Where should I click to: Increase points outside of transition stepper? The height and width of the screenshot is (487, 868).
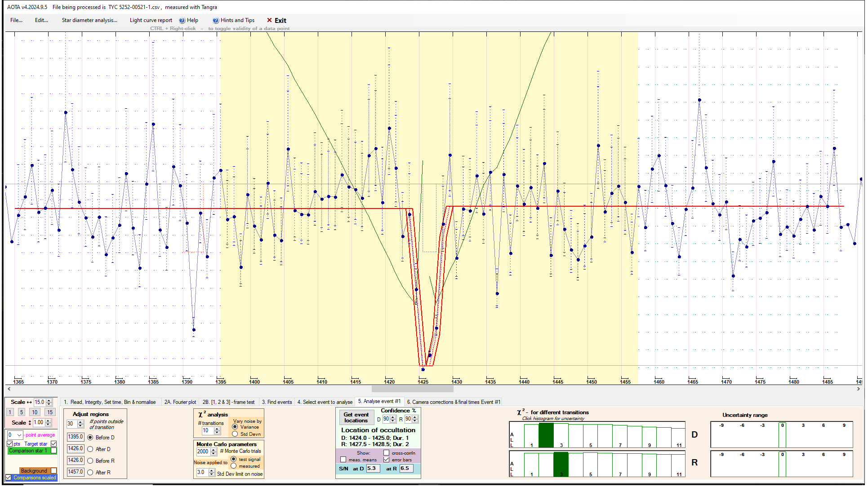tap(80, 422)
